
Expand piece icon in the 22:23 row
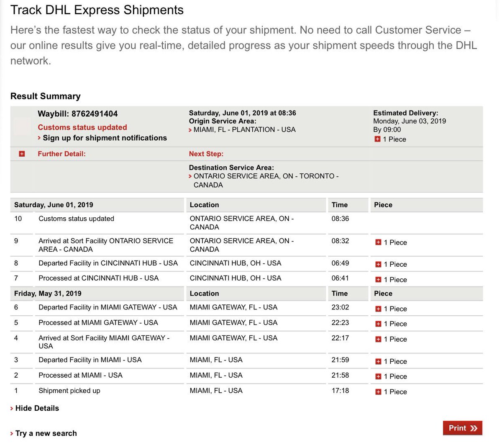[x=378, y=324]
